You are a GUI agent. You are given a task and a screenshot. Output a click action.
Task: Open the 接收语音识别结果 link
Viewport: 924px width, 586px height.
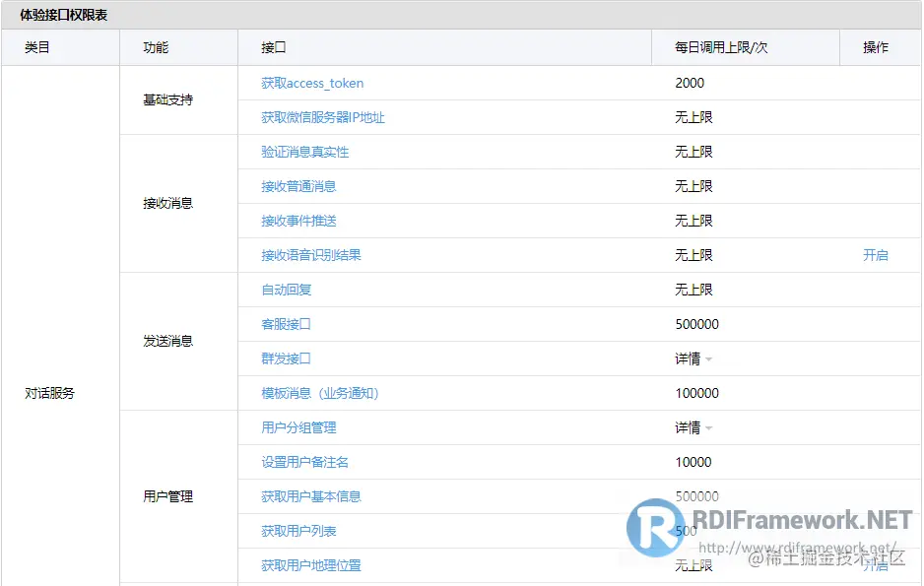pyautogui.click(x=311, y=255)
